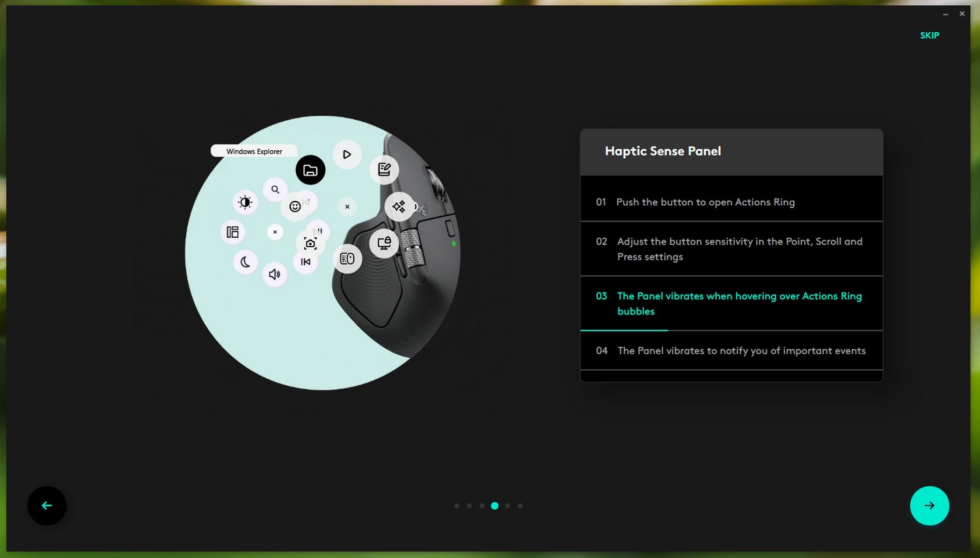Go to next page with arrow button
The height and width of the screenshot is (558, 980).
coord(929,505)
